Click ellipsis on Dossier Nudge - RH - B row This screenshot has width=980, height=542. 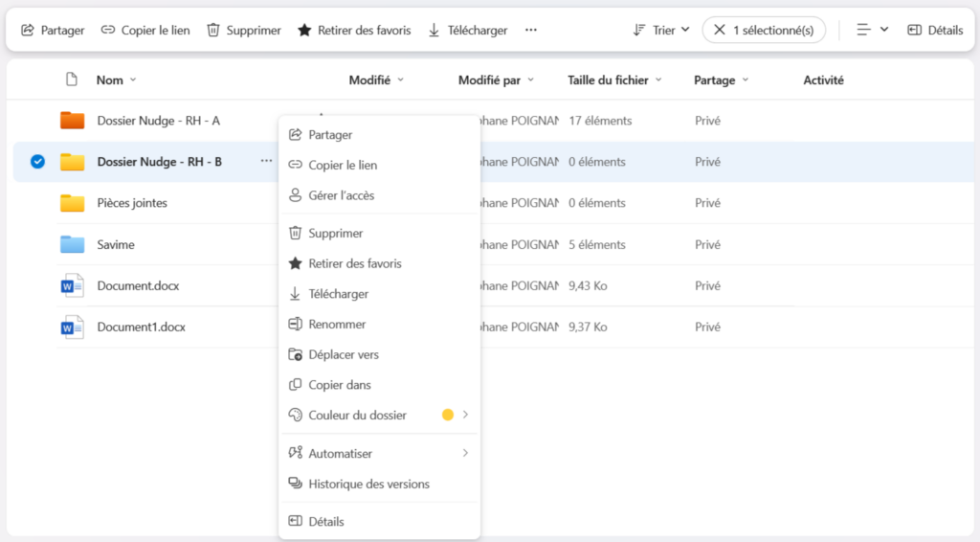click(266, 161)
